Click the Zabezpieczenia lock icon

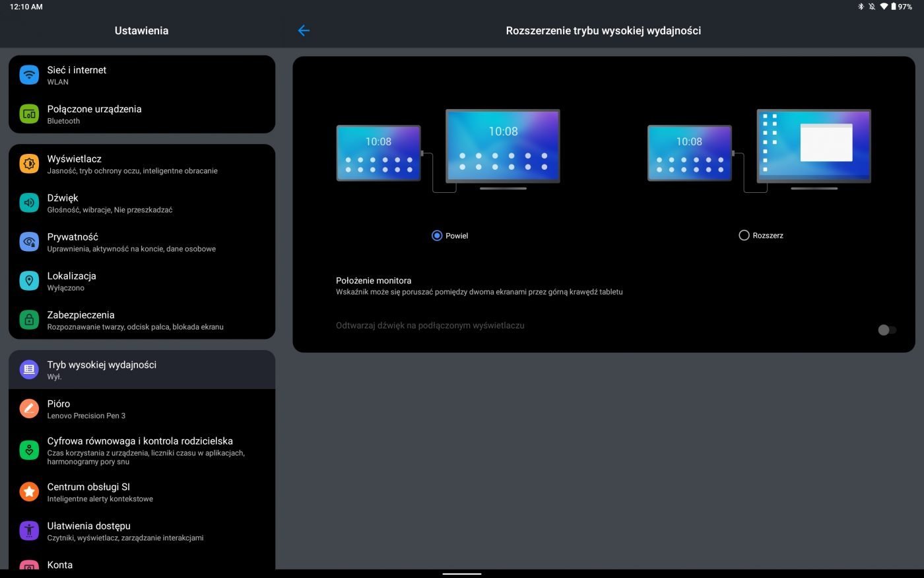point(29,320)
